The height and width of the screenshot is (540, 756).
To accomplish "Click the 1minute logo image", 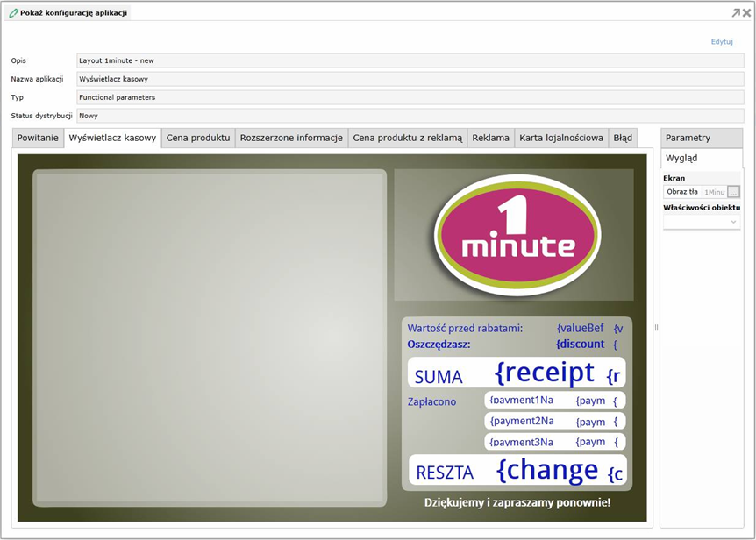I will click(x=517, y=235).
